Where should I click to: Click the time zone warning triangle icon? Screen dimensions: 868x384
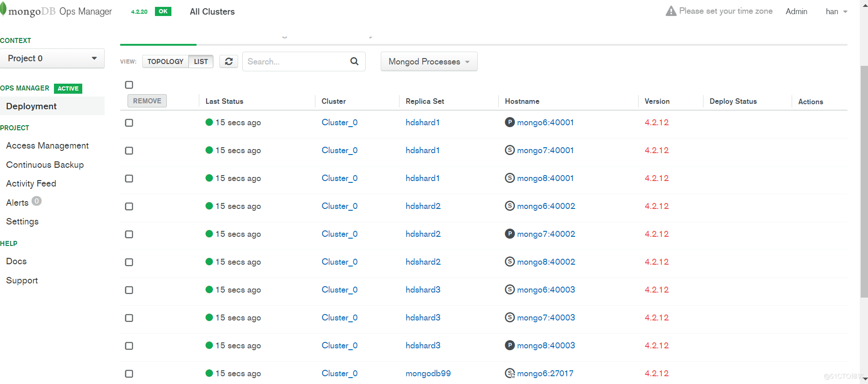point(671,11)
